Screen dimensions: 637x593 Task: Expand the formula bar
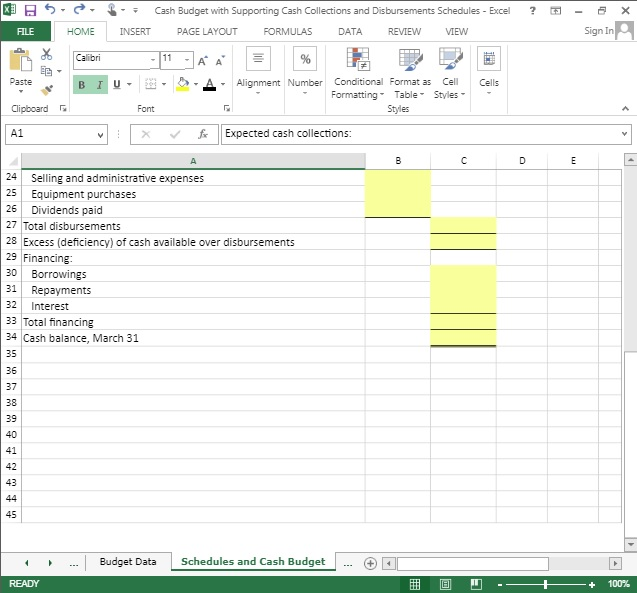coord(624,134)
